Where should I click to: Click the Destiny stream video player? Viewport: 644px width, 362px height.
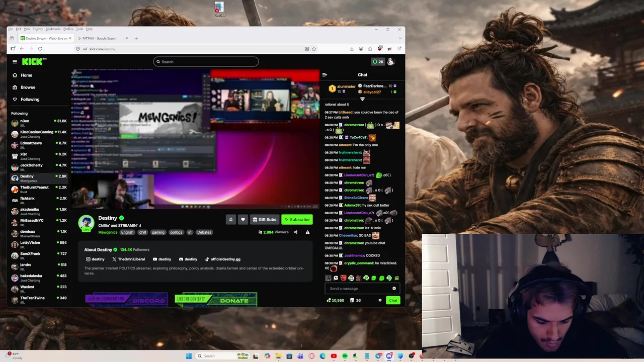(x=195, y=139)
